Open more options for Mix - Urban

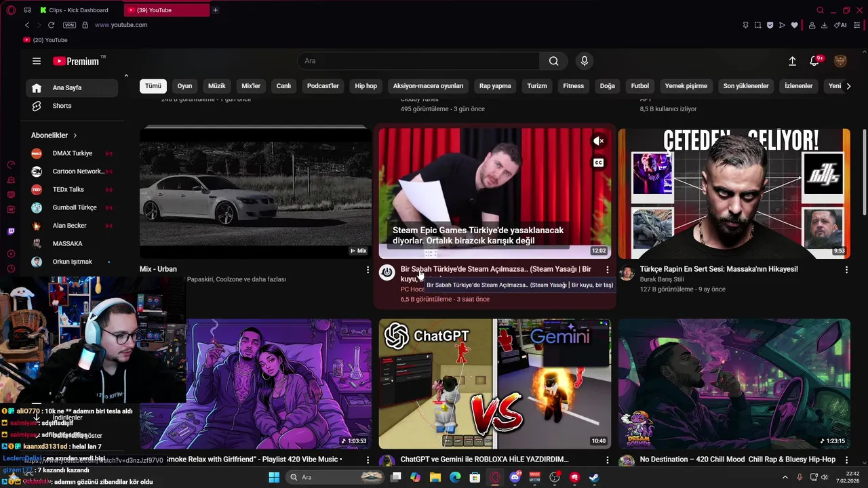coord(368,270)
